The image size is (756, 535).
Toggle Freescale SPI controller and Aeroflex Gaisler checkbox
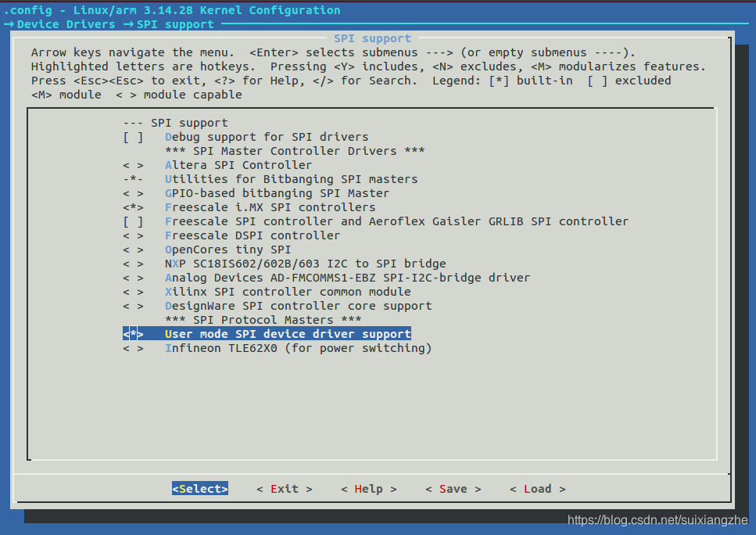point(133,222)
